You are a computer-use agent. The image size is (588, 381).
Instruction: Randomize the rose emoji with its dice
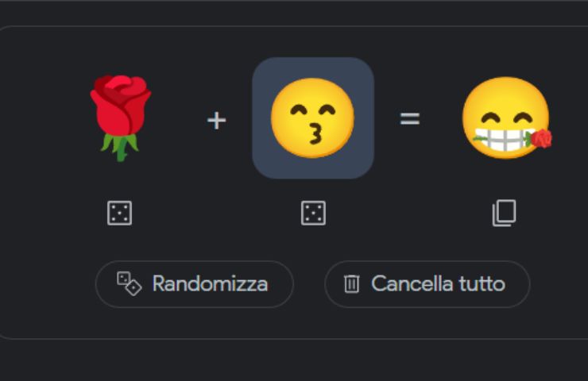pyautogui.click(x=120, y=213)
